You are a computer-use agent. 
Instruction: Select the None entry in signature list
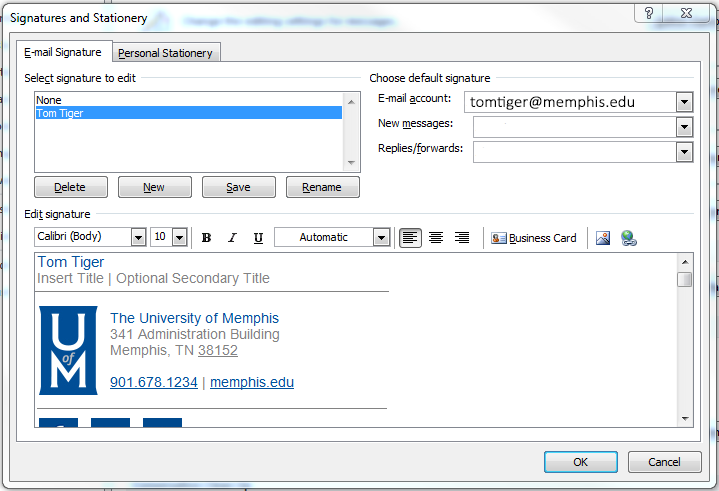49,100
